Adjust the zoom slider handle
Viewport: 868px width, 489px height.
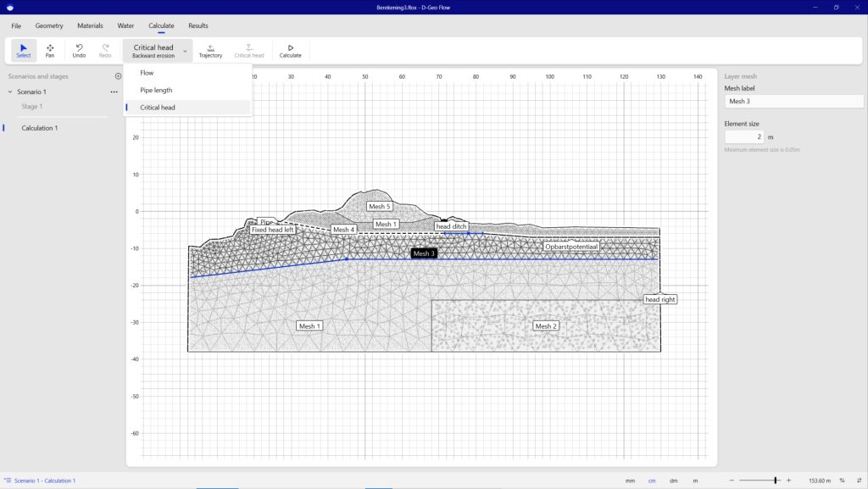click(x=775, y=481)
